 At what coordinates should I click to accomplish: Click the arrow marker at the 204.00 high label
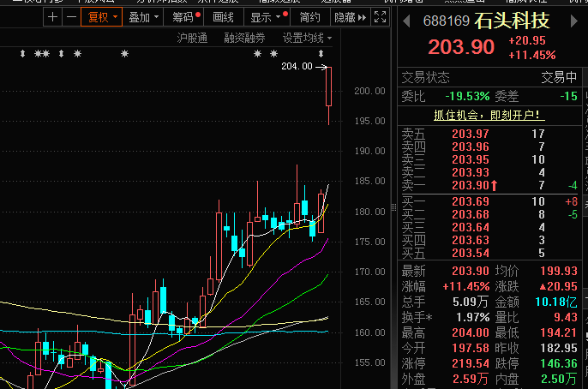tap(321, 67)
